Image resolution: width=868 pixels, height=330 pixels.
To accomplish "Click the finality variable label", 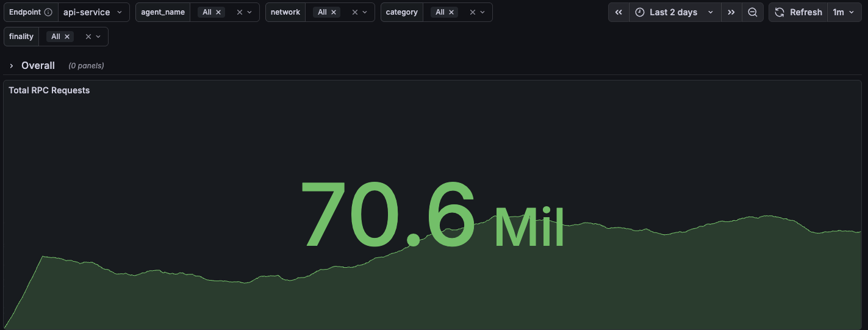I will coord(21,37).
